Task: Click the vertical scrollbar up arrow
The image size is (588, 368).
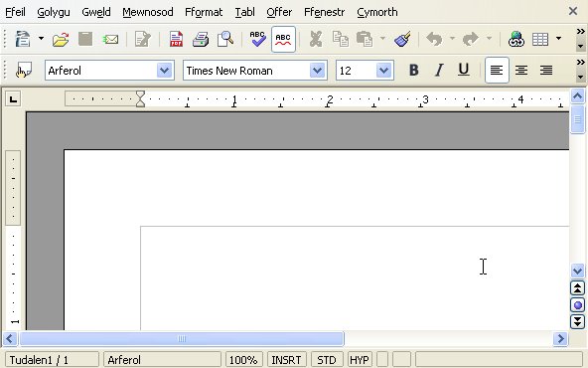Action: (x=577, y=96)
